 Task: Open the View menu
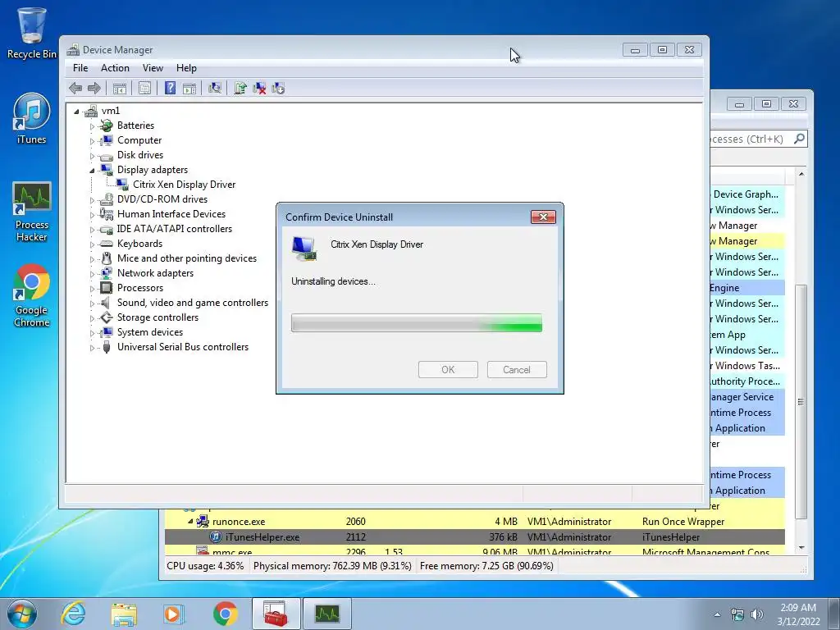point(153,68)
